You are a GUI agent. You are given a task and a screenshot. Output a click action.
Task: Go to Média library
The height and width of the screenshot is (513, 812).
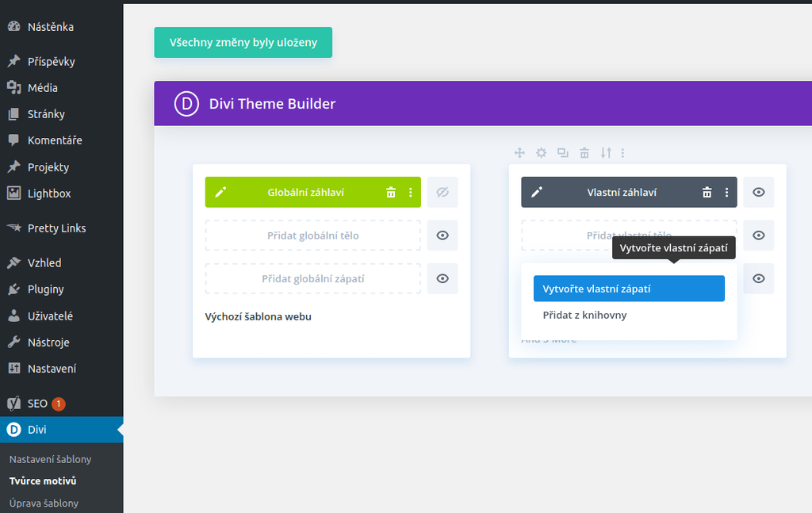[43, 88]
